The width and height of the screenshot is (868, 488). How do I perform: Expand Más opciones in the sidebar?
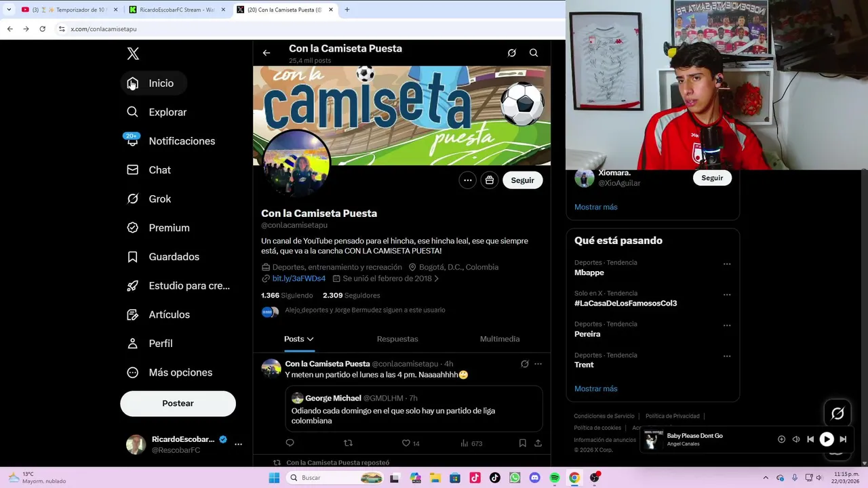[x=170, y=372]
